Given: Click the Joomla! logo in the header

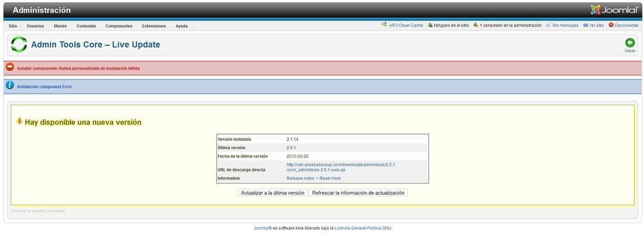Looking at the screenshot, I should [x=614, y=10].
